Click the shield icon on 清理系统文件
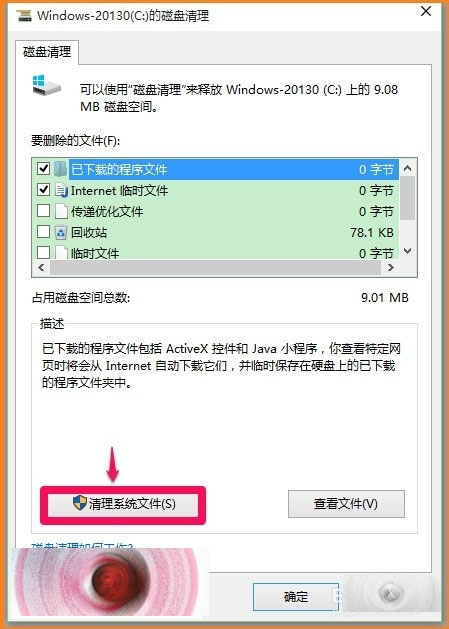The width and height of the screenshot is (449, 629). point(80,503)
